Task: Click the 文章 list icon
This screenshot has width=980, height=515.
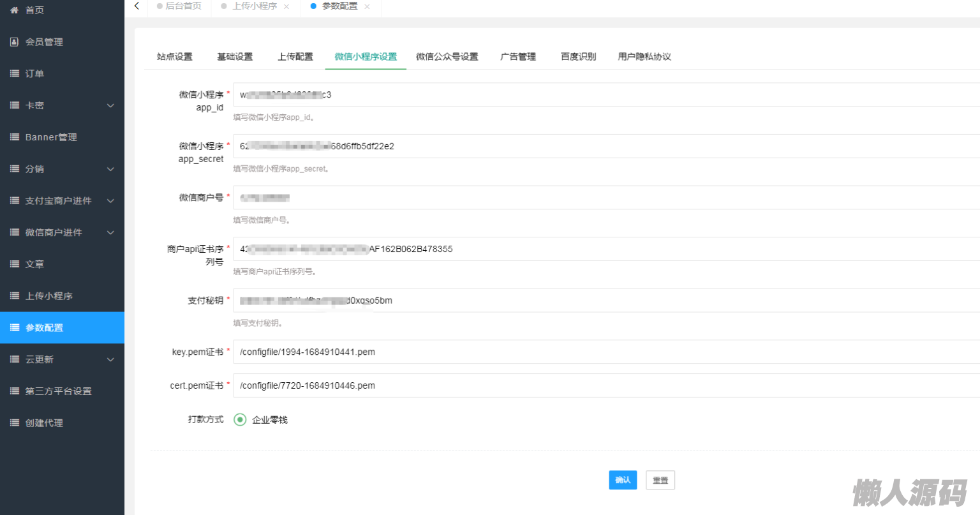Action: [14, 264]
